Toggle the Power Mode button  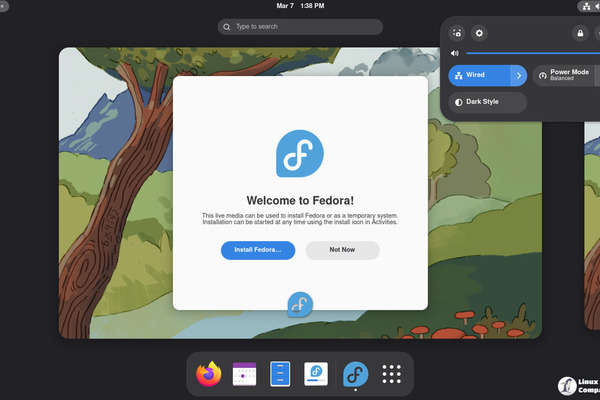pyautogui.click(x=565, y=75)
